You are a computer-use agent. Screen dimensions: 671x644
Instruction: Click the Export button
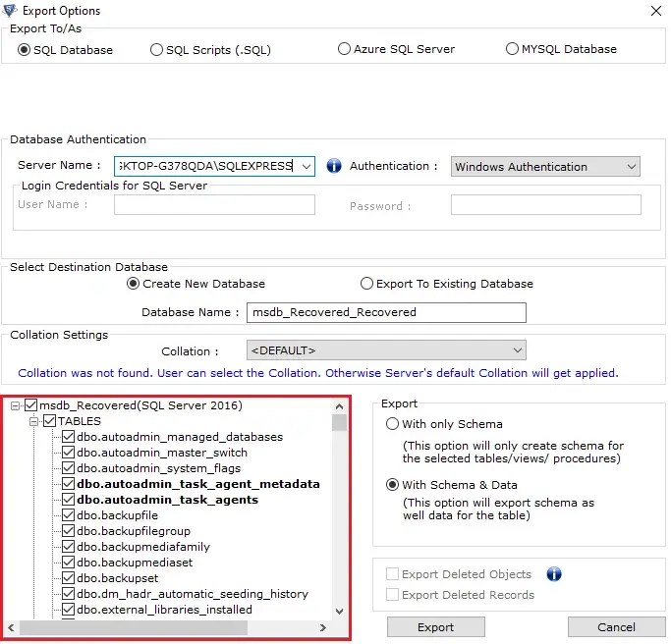tap(436, 627)
